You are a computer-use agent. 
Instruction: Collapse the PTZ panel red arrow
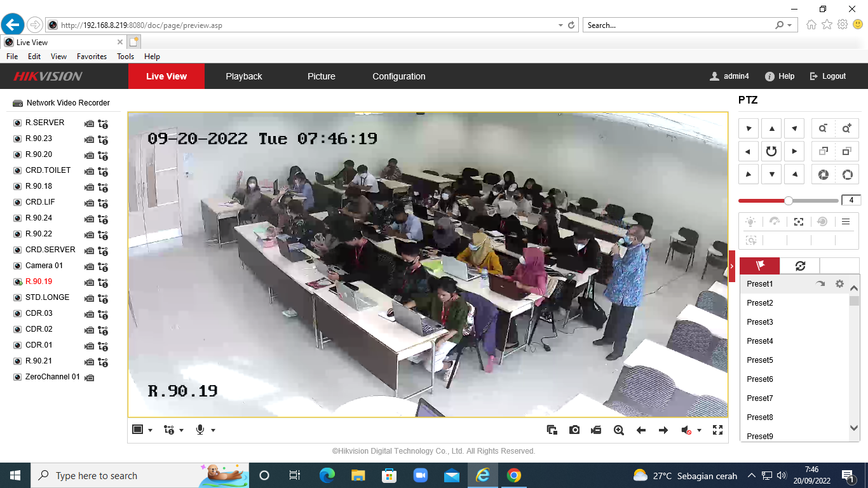point(732,265)
